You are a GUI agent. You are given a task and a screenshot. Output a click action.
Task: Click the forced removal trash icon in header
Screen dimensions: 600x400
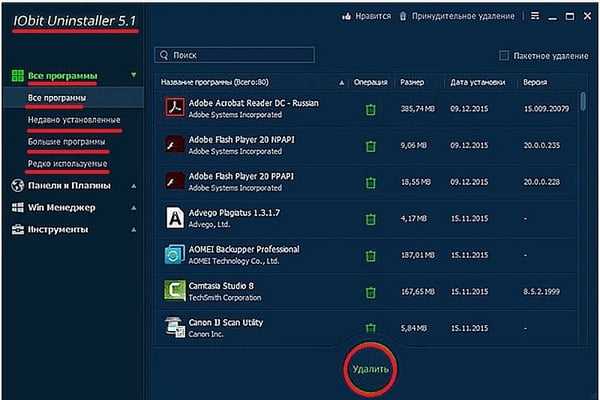click(403, 16)
